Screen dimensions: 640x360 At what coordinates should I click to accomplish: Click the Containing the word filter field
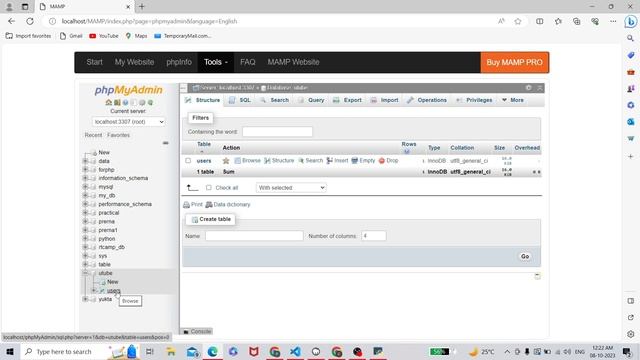(278, 132)
